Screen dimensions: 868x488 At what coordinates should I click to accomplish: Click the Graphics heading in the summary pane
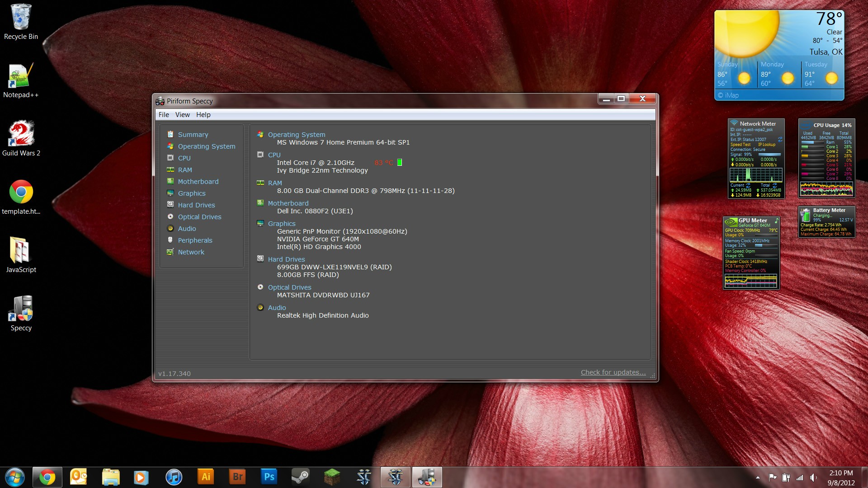[x=281, y=224]
